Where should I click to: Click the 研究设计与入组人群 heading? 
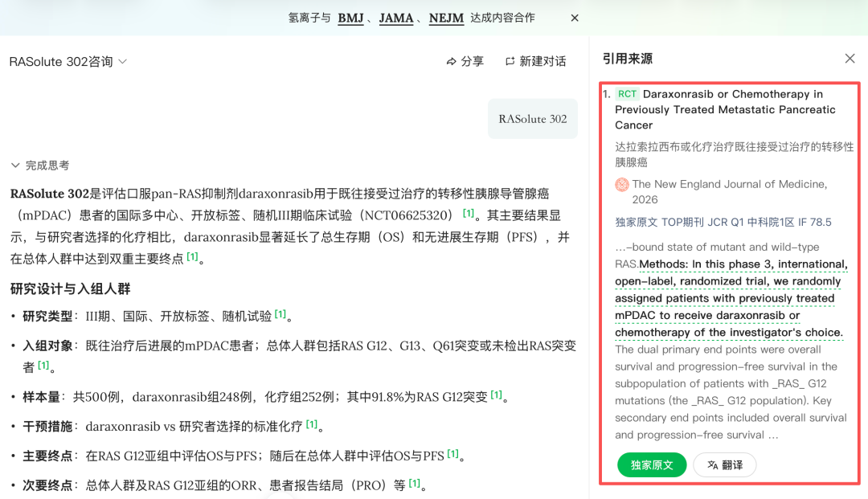(x=70, y=288)
